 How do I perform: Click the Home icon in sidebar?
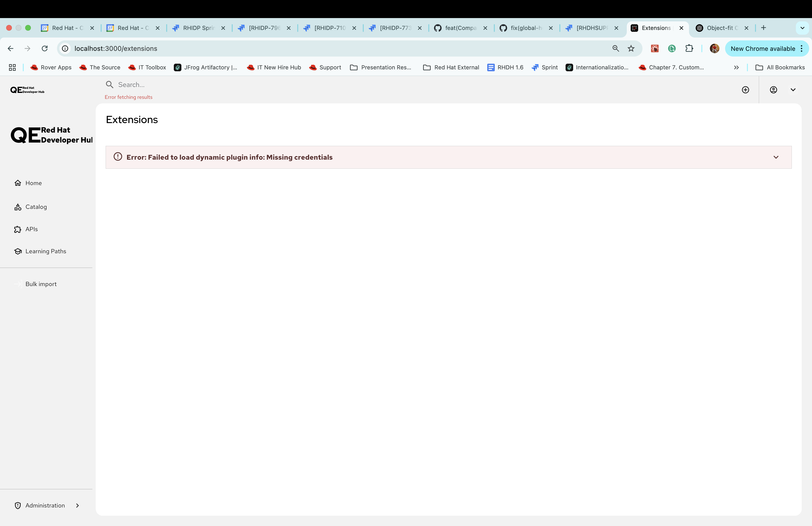pyautogui.click(x=18, y=183)
